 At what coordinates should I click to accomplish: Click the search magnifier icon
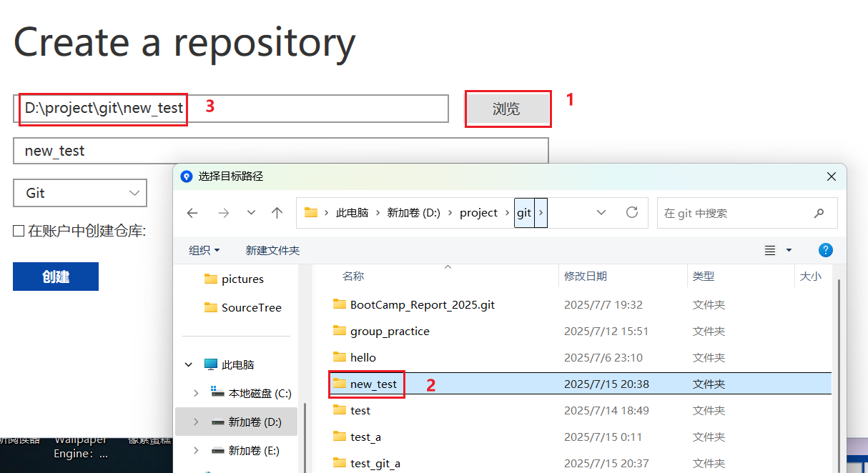coord(819,213)
